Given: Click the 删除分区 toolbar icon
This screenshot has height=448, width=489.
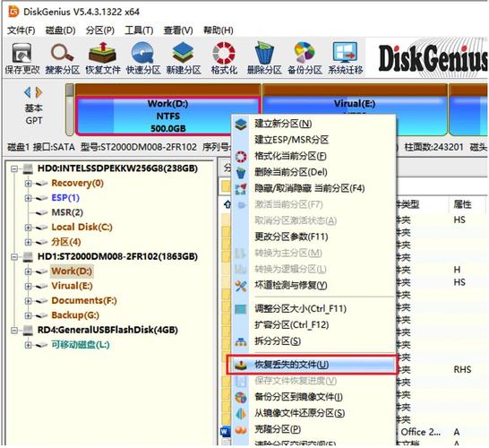Looking at the screenshot, I should tap(264, 59).
